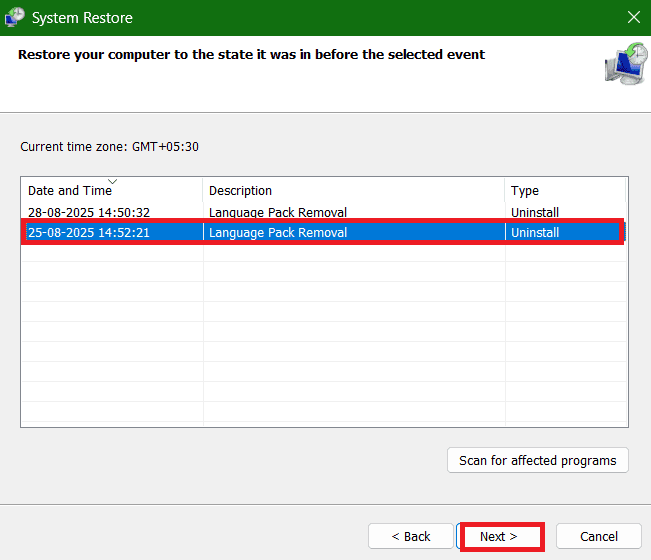Click the Current time zone label
651x560 pixels.
click(110, 147)
